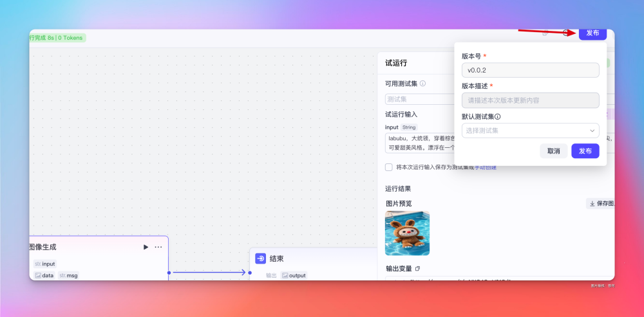
Task: Click 保存图片 download button
Action: coord(601,203)
